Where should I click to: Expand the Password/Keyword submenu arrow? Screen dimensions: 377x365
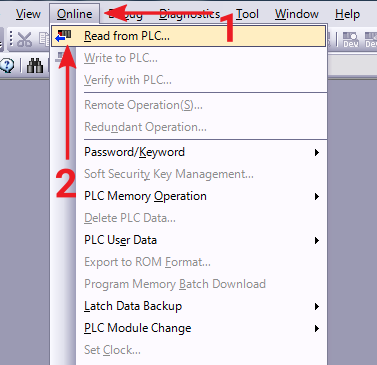[317, 153]
